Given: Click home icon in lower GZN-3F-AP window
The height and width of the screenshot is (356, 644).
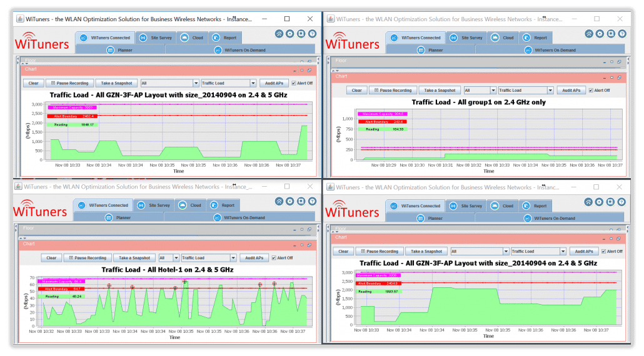Looking at the screenshot, I should tap(588, 202).
